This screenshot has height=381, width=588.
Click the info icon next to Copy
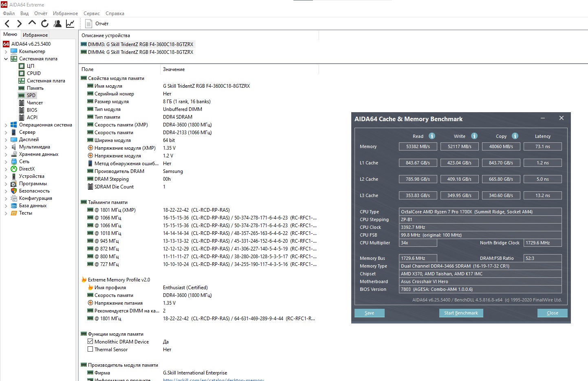coord(515,136)
